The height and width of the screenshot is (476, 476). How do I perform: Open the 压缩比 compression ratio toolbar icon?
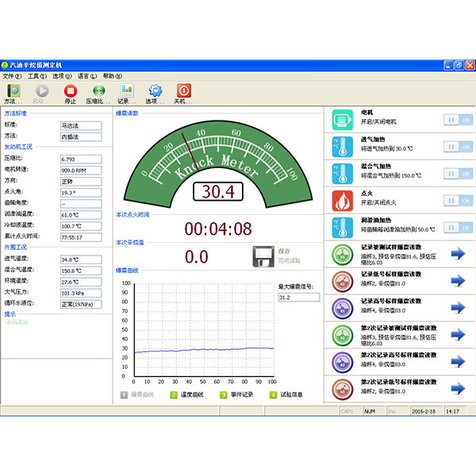click(x=98, y=90)
